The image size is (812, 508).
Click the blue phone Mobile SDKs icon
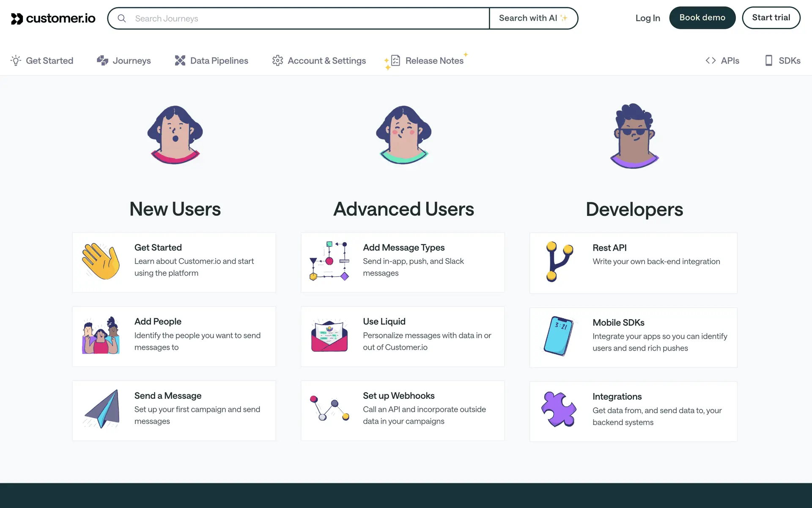tap(559, 336)
